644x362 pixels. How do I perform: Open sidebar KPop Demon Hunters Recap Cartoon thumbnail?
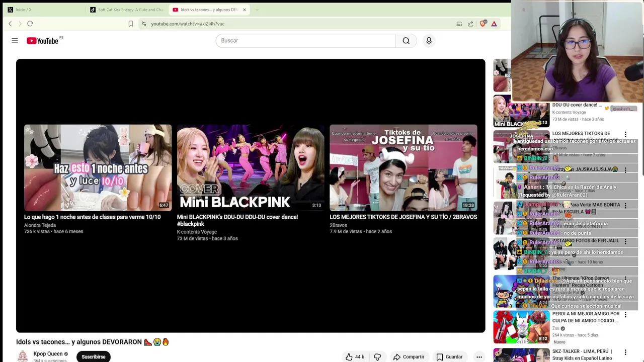pyautogui.click(x=521, y=291)
